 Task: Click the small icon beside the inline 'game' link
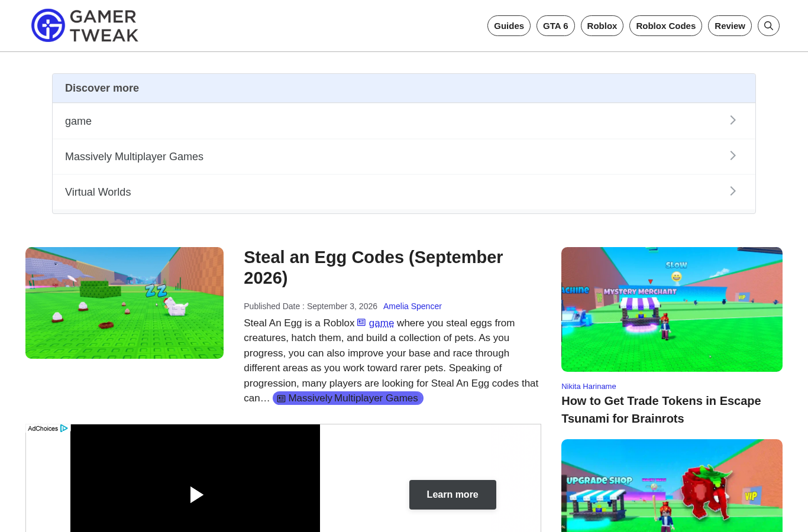coord(361,322)
